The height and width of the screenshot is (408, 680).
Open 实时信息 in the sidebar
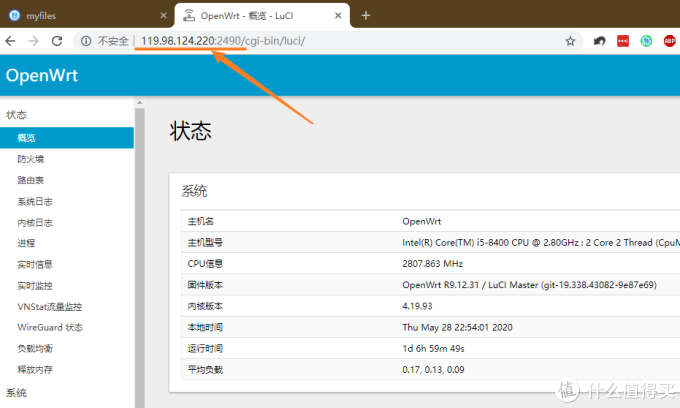pyautogui.click(x=35, y=264)
